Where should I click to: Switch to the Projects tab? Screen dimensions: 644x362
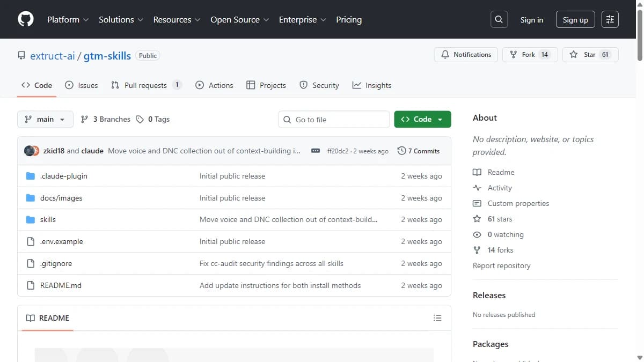click(266, 85)
